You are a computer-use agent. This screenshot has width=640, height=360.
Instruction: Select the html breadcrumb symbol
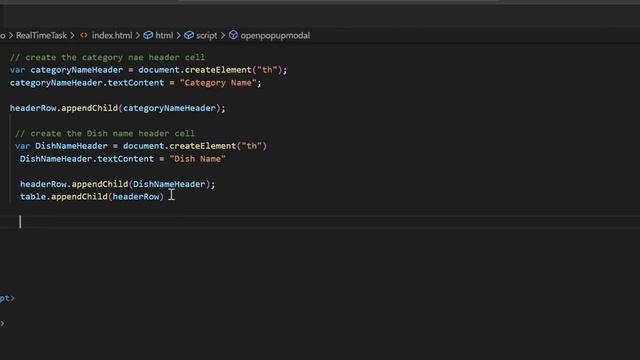click(164, 36)
